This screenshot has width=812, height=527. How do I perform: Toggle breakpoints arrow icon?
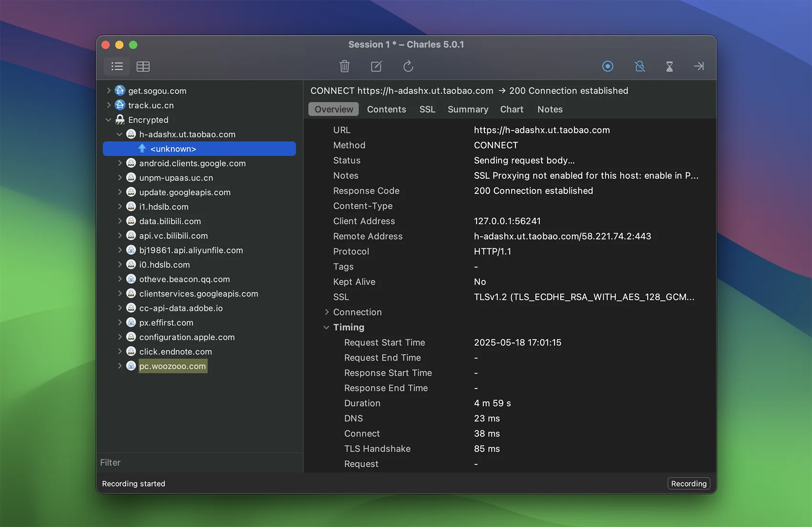(699, 66)
